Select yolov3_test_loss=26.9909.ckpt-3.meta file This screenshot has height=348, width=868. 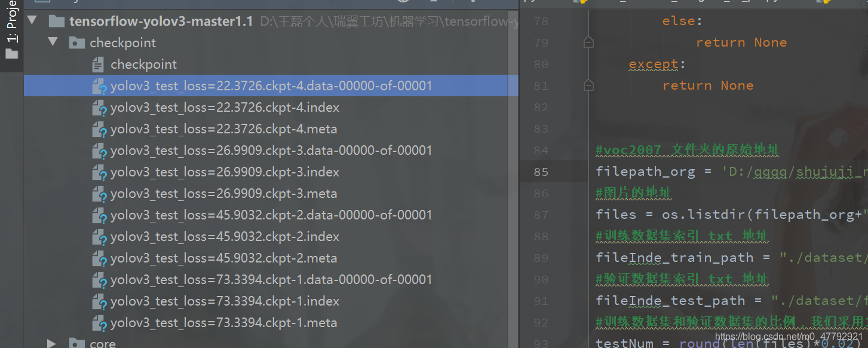[x=223, y=194]
